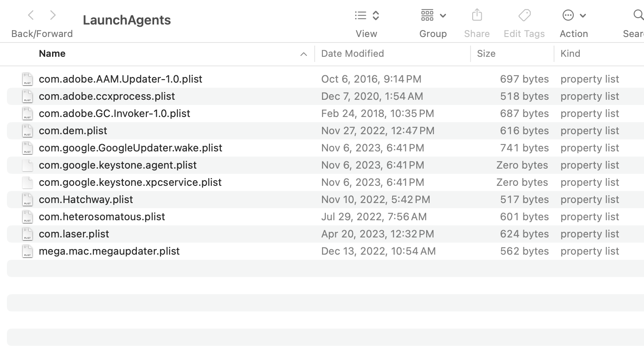Click com.google.GoogleUpdater.wake.plist entry

[130, 148]
